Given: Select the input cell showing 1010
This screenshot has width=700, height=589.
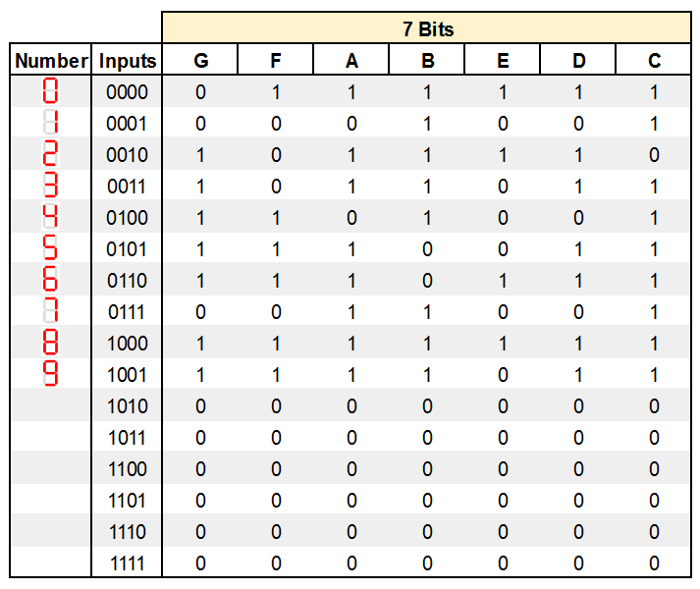Looking at the screenshot, I should tap(128, 406).
